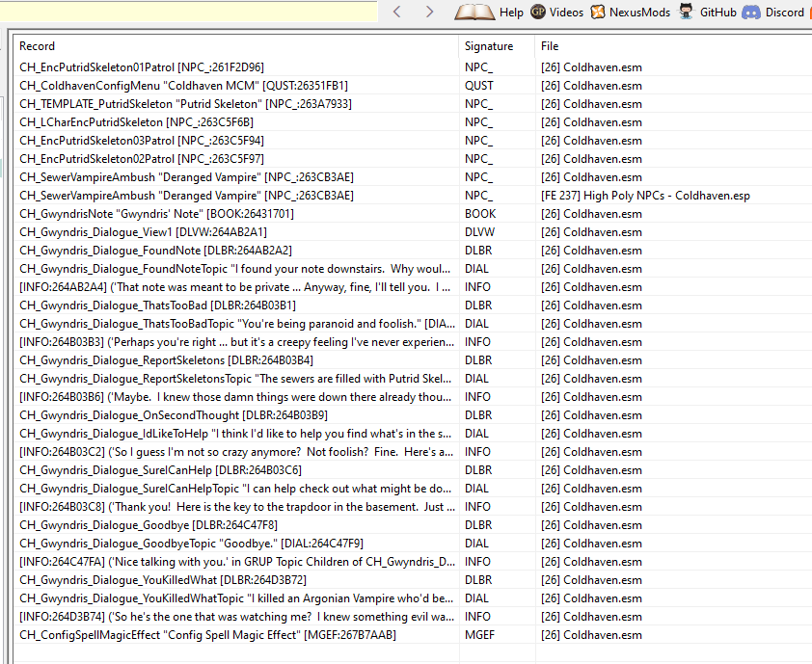
Task: Select CH_EncPutridSkeleton03Patrol record
Action: point(142,141)
